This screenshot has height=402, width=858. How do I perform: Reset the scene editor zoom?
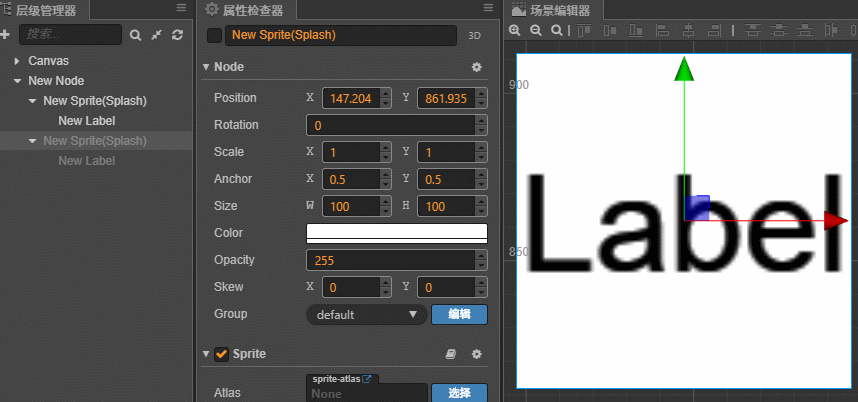click(x=556, y=31)
